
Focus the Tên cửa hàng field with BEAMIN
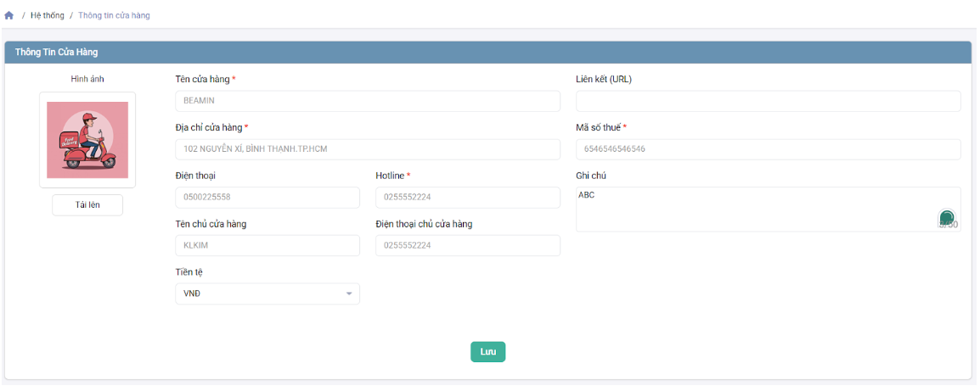click(367, 101)
